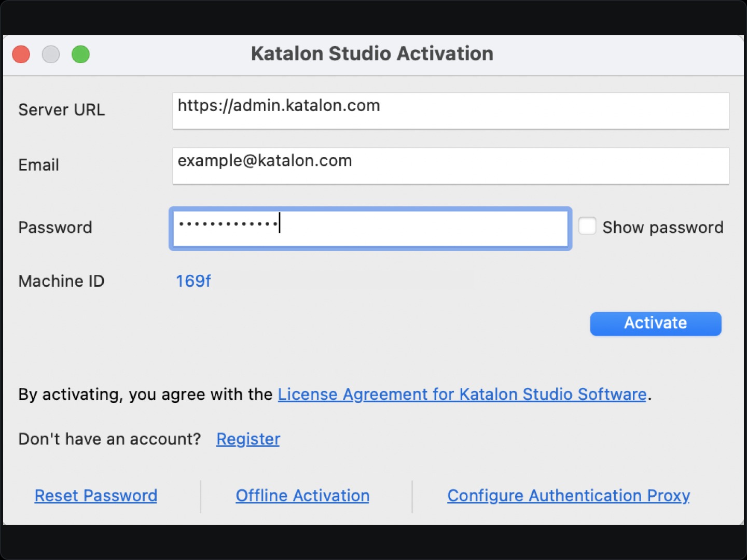747x560 pixels.
Task: Click the blue Activate button
Action: (x=656, y=324)
